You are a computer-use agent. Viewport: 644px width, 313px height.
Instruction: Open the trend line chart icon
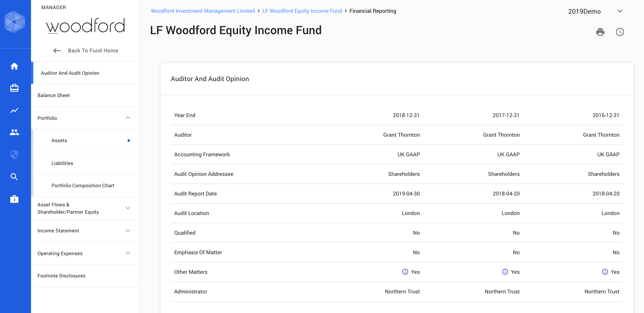point(14,110)
